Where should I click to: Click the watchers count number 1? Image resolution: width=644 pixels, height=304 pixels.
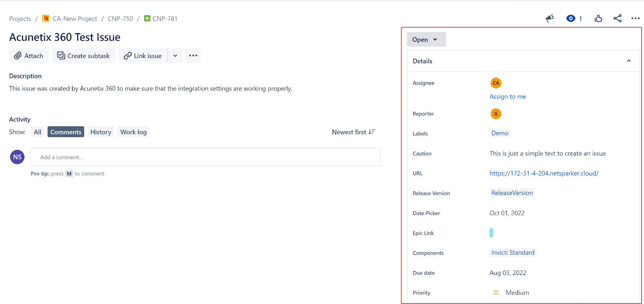[x=580, y=19]
